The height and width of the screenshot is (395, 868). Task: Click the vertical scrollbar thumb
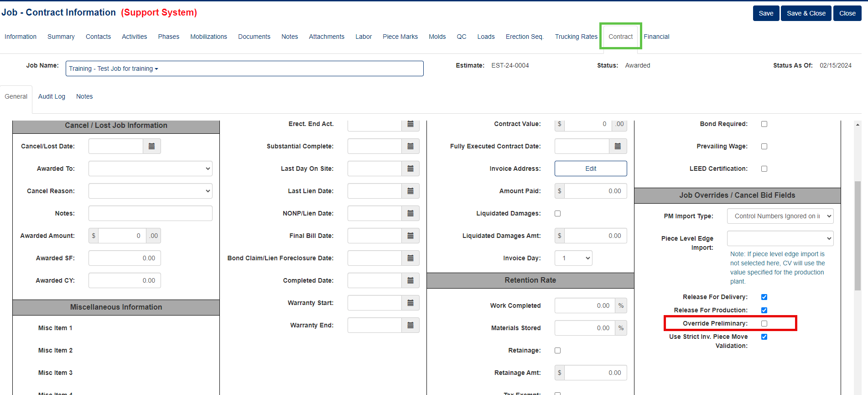(x=858, y=236)
